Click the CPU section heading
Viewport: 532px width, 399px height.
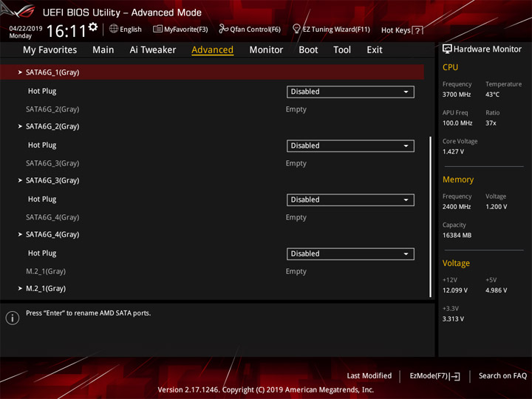[450, 67]
